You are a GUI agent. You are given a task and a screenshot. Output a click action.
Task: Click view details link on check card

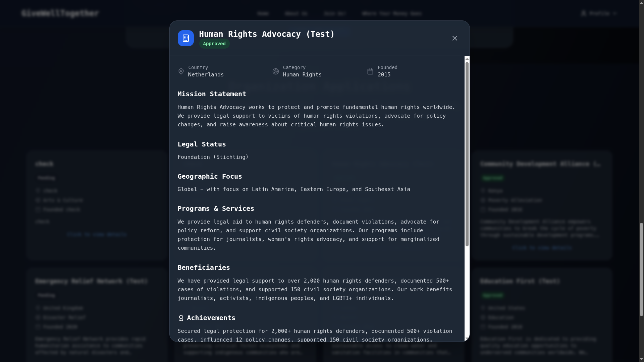[97, 234]
